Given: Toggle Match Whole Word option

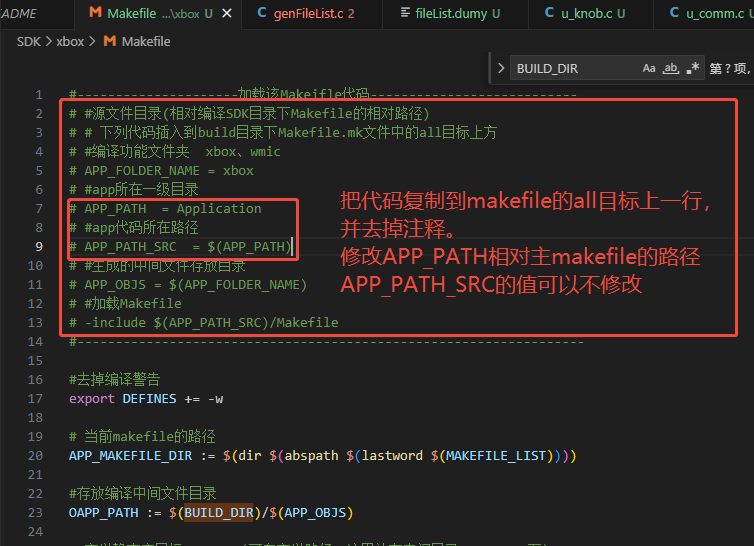Looking at the screenshot, I should [x=670, y=68].
